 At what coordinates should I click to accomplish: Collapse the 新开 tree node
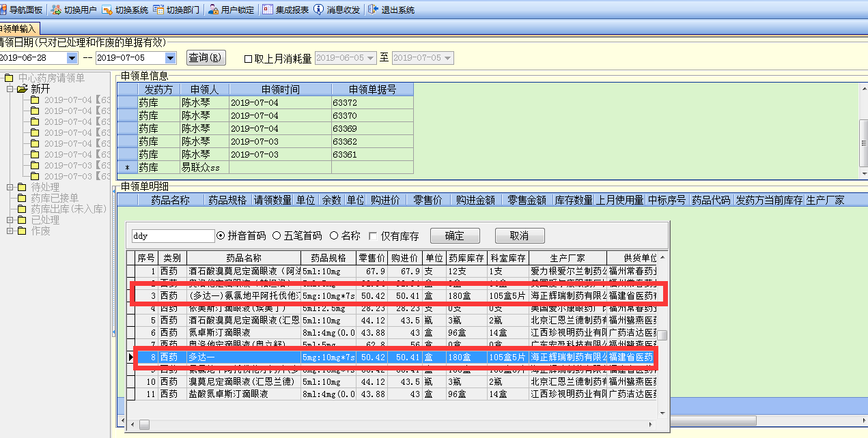10,89
